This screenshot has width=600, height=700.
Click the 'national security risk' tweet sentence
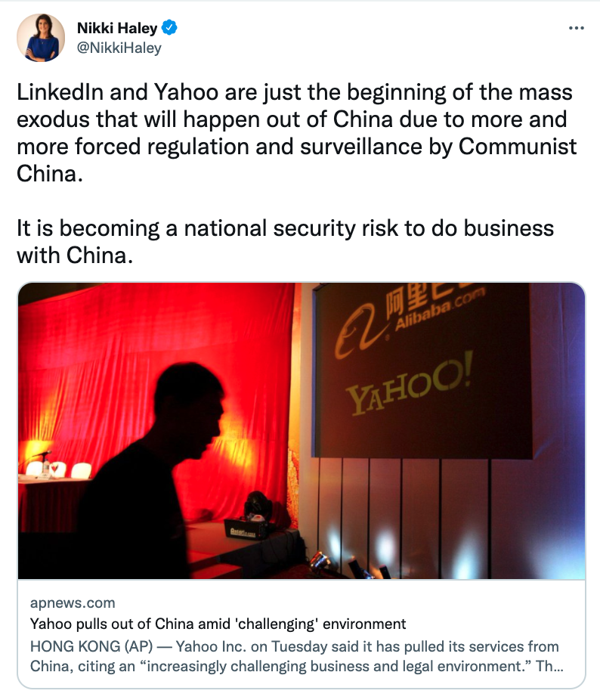click(286, 241)
